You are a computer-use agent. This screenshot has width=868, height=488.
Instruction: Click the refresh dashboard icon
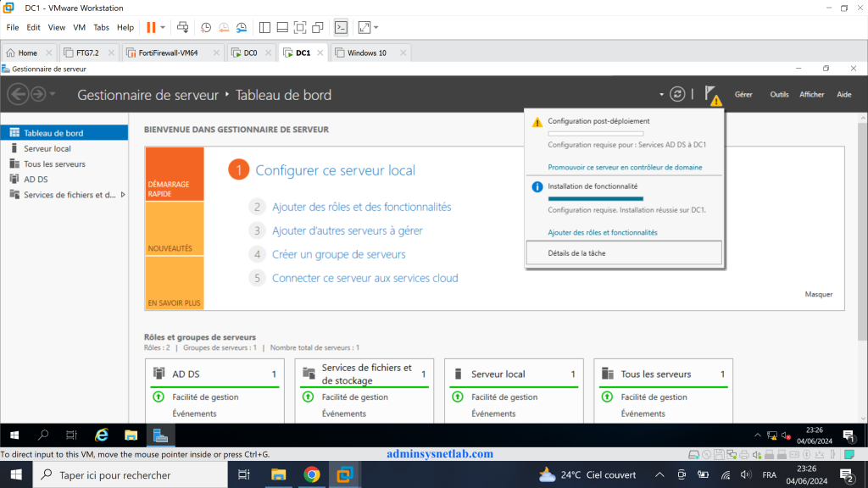click(677, 94)
